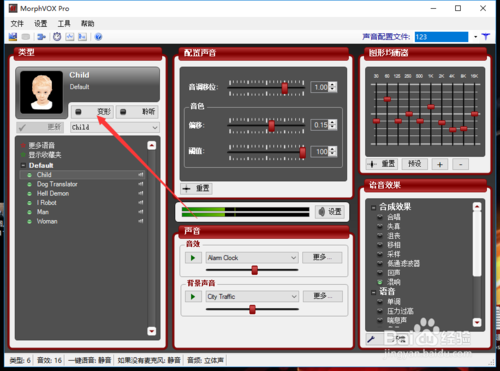Image resolution: width=500 pixels, height=371 pixels.
Task: Open the alarm clock toolbar icon
Action: 57,37
